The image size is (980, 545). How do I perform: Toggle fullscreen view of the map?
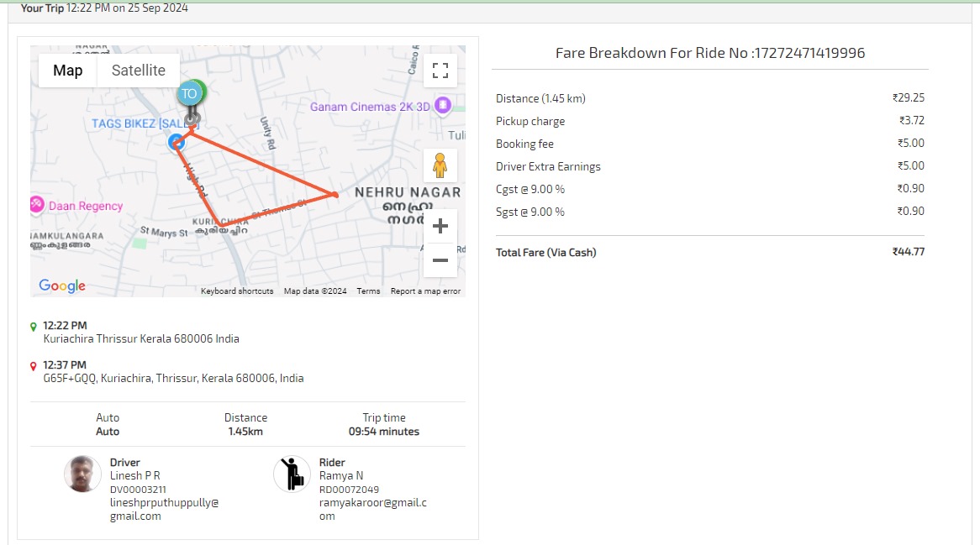440,71
